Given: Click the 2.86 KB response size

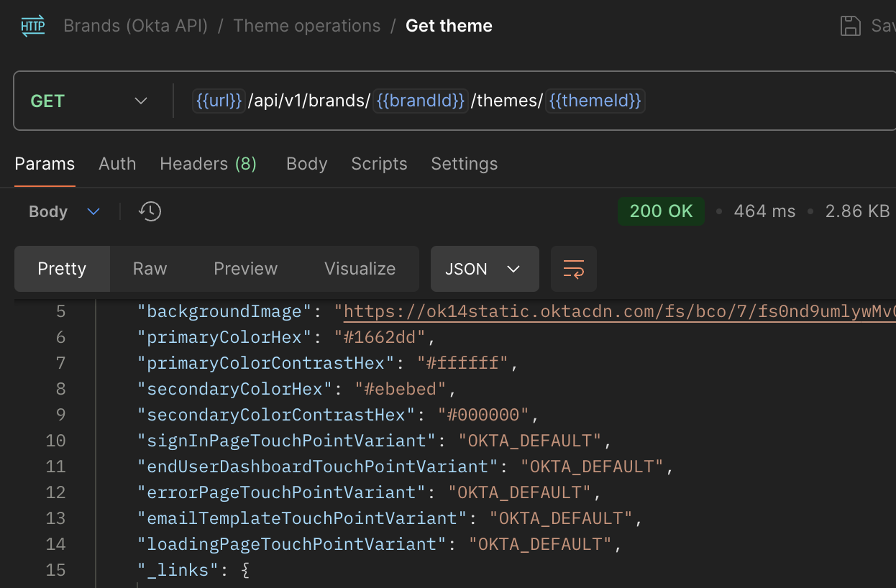Looking at the screenshot, I should tap(857, 211).
